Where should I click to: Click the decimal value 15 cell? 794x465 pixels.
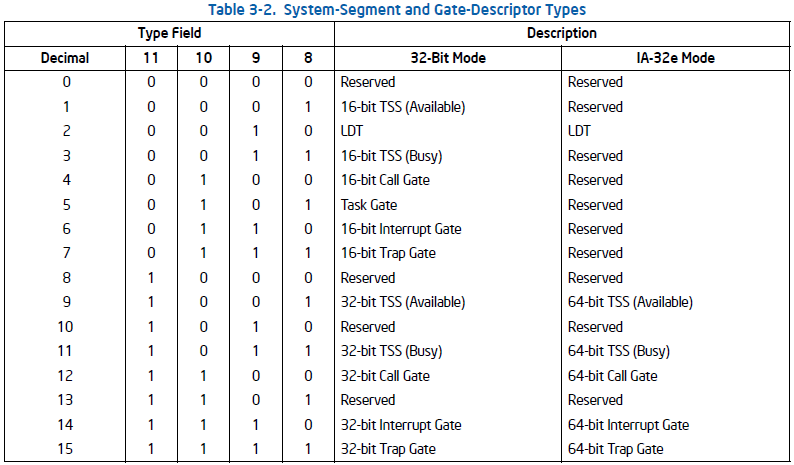(65, 449)
